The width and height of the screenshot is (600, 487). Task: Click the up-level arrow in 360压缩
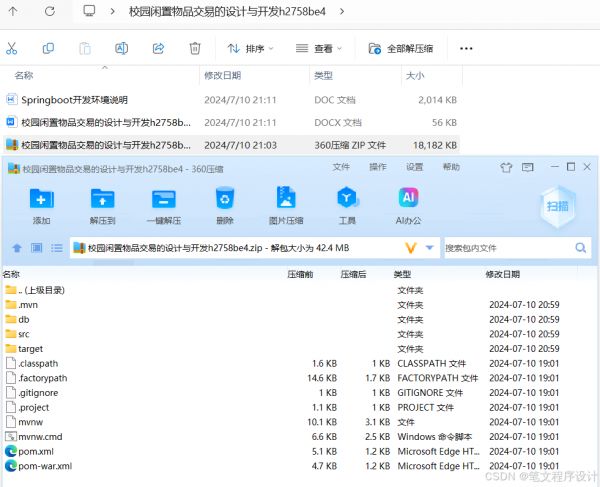click(17, 248)
